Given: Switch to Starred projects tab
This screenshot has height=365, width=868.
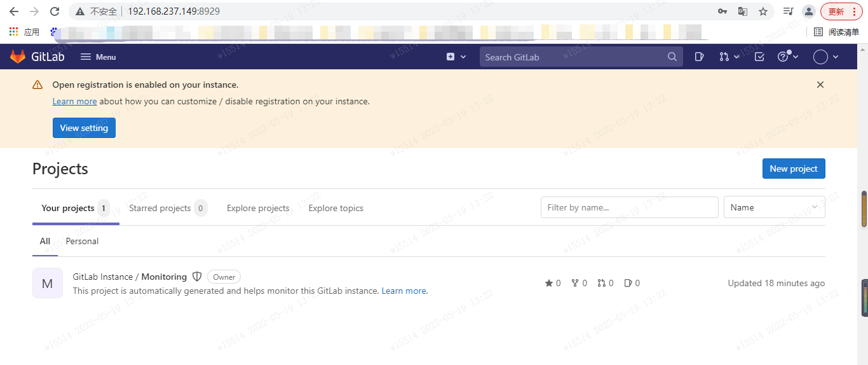Looking at the screenshot, I should coord(168,208).
